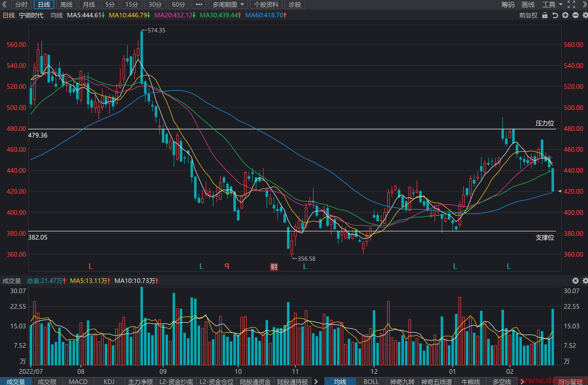This screenshot has height=385, width=588.
Task: Select the 成交量 sub-indicator tab
Action: coord(16,382)
